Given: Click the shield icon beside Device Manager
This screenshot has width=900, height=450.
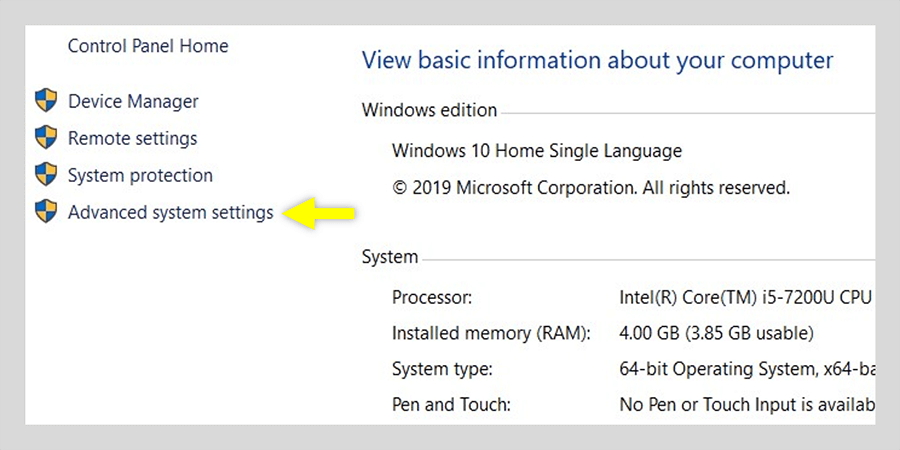Looking at the screenshot, I should 46,100.
